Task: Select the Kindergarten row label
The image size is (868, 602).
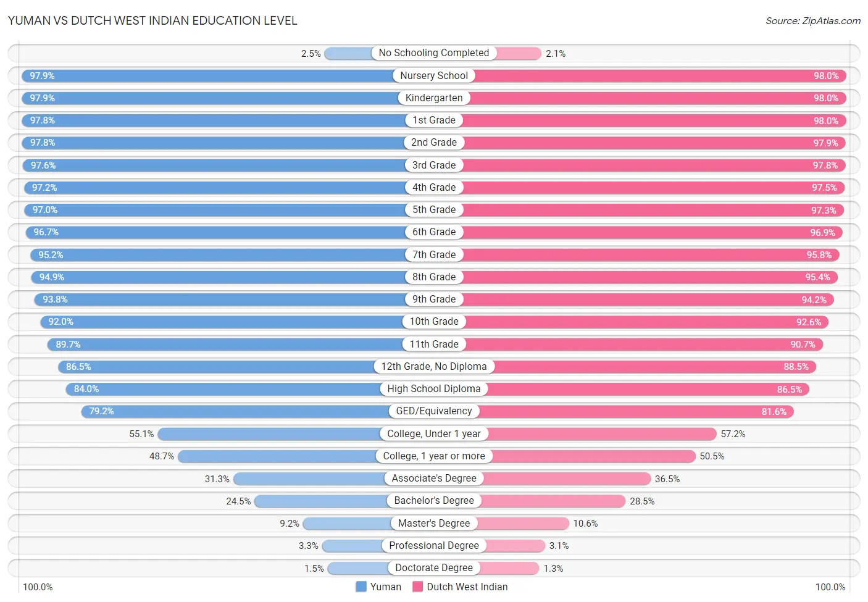Action: point(434,98)
